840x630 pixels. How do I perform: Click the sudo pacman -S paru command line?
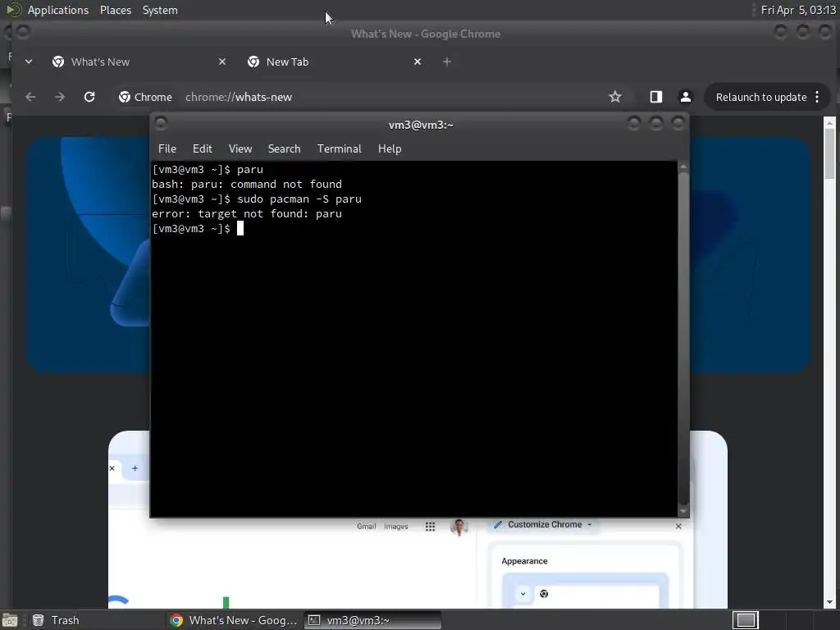pos(299,199)
